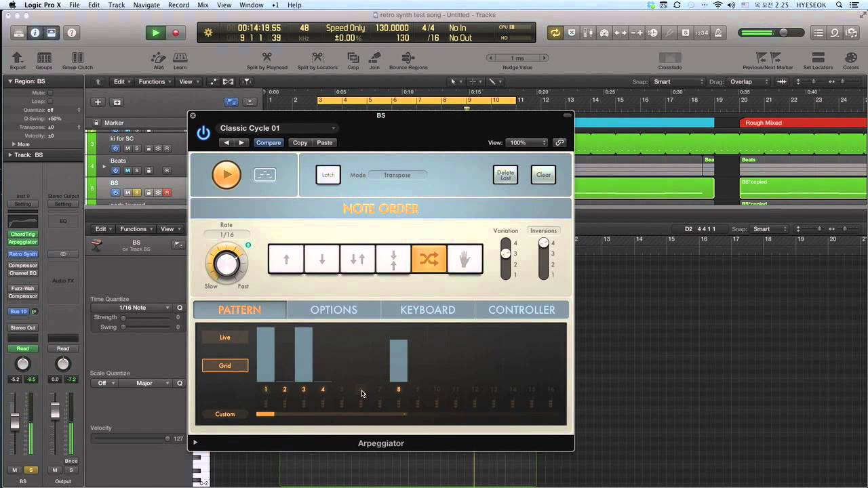Mute the BS track
Viewport: 868px width, 488px height.
point(127,192)
